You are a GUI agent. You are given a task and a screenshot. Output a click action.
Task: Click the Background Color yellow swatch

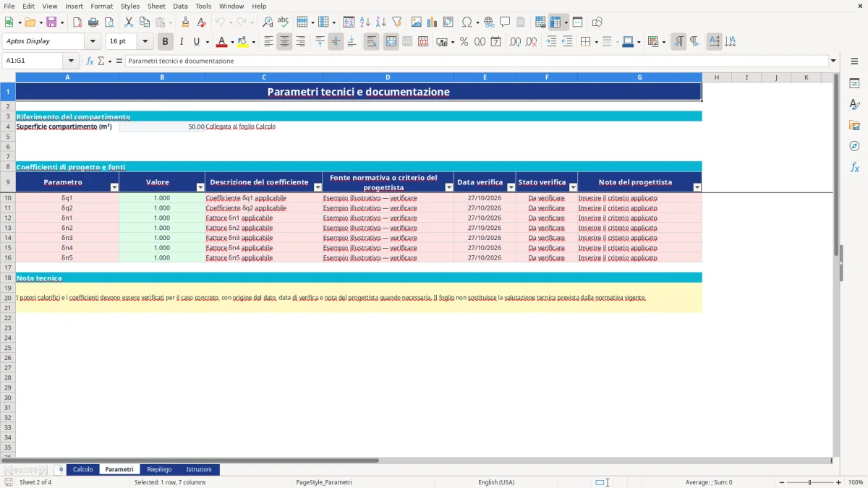click(x=243, y=42)
